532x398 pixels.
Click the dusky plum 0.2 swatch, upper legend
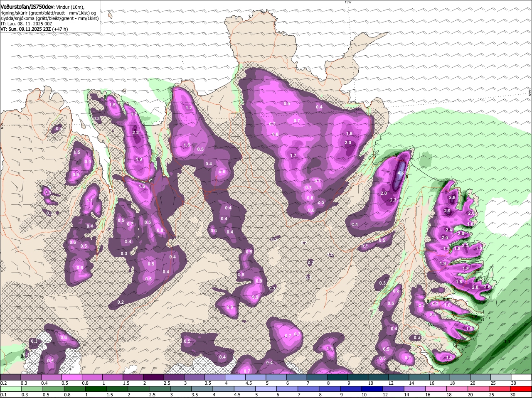pyautogui.click(x=10, y=377)
